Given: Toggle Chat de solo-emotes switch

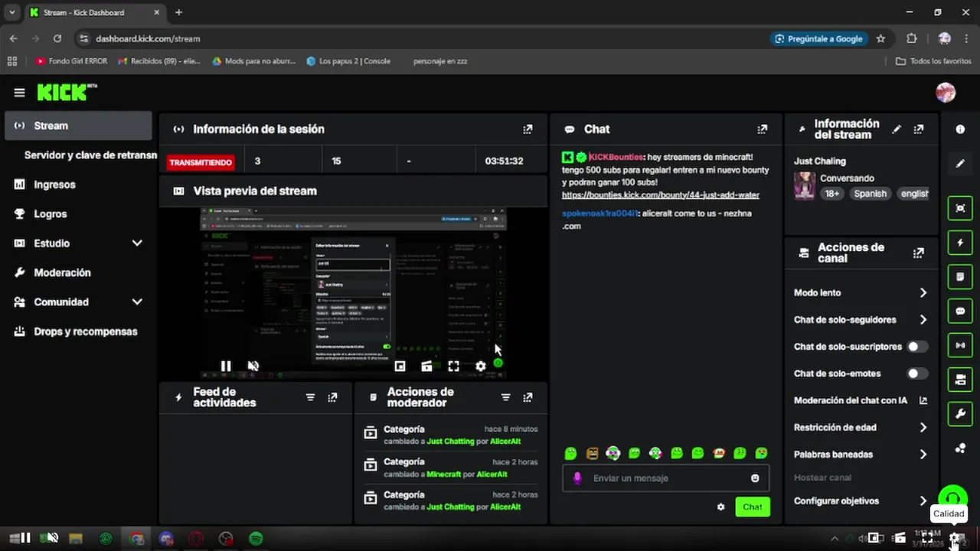Looking at the screenshot, I should [x=917, y=373].
